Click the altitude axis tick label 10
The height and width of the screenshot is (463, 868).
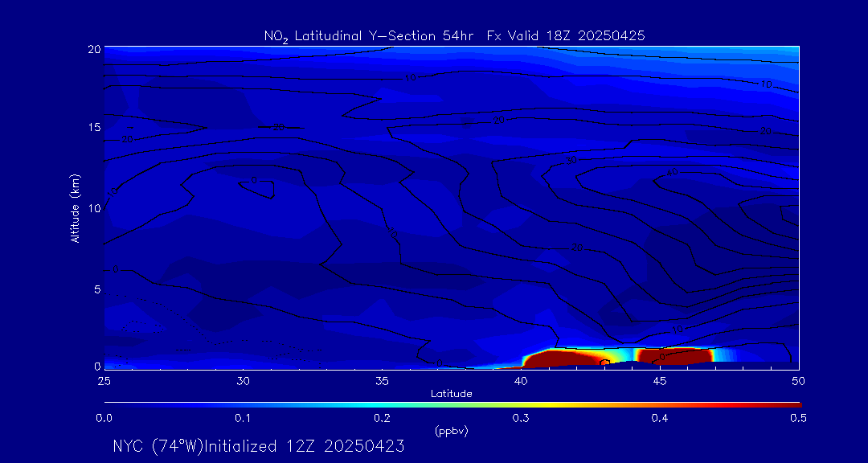(x=94, y=207)
